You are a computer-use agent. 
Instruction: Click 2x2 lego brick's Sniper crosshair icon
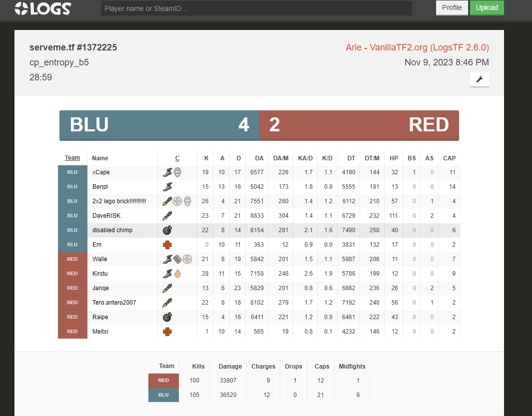pyautogui.click(x=177, y=201)
